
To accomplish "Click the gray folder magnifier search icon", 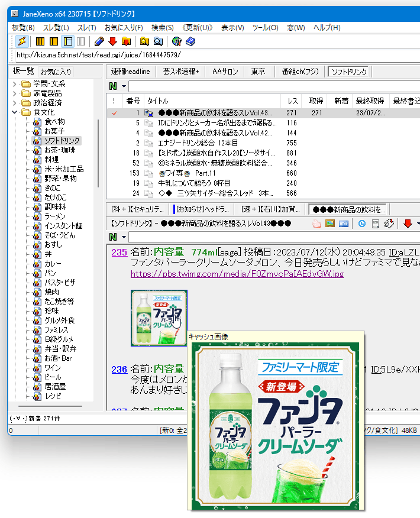I will tap(159, 41).
